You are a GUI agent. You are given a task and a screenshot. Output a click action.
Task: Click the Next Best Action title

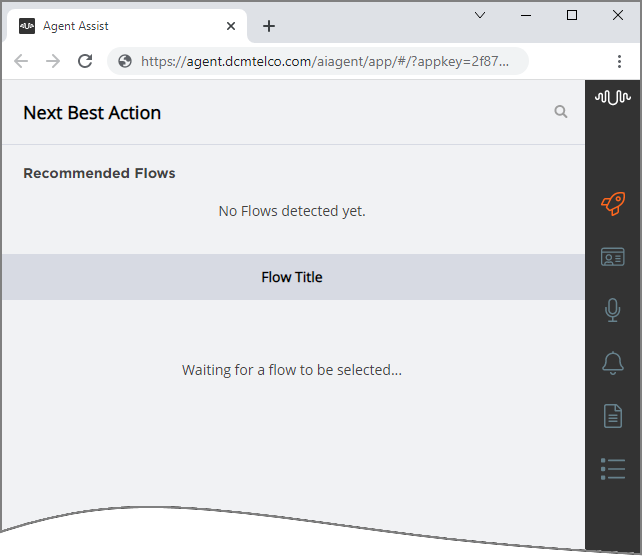click(x=92, y=113)
